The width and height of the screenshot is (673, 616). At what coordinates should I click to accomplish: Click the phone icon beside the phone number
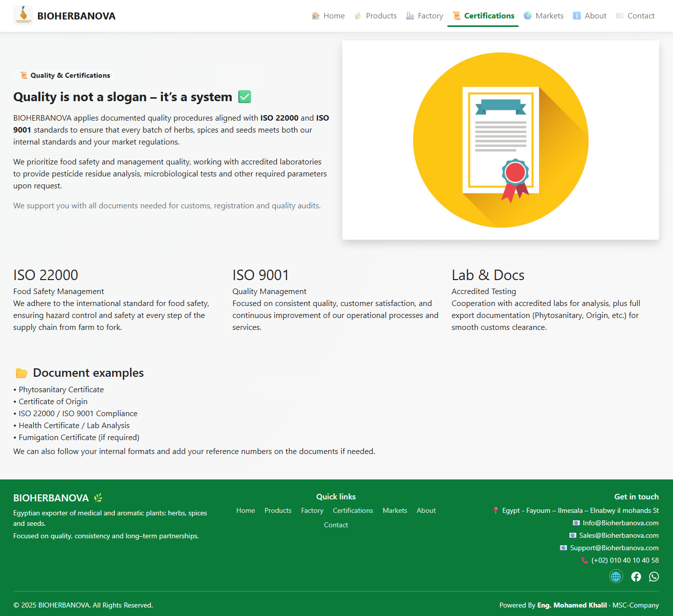point(585,560)
